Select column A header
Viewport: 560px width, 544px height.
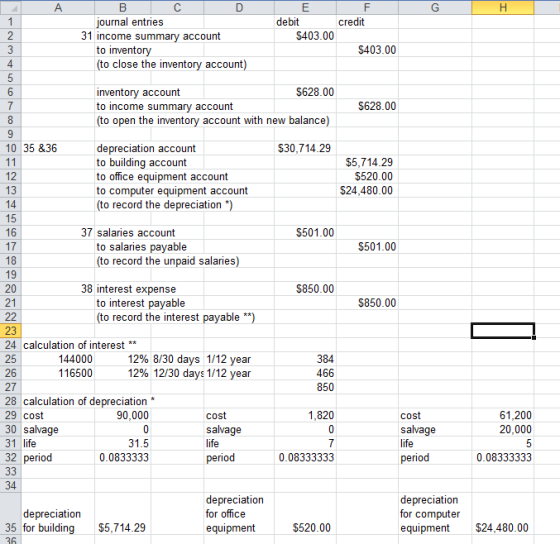pos(58,7)
